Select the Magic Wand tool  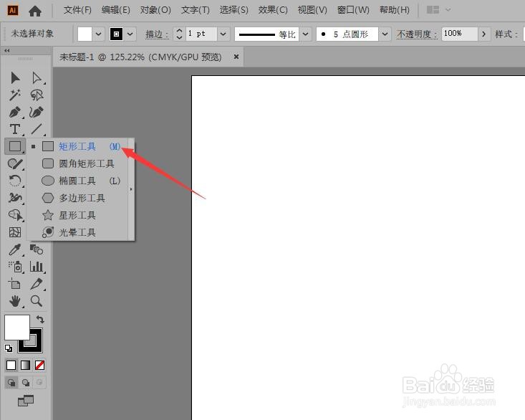pyautogui.click(x=15, y=95)
